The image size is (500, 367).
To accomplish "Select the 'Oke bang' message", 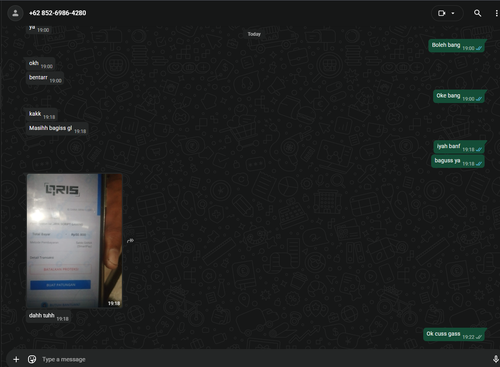I will point(459,96).
